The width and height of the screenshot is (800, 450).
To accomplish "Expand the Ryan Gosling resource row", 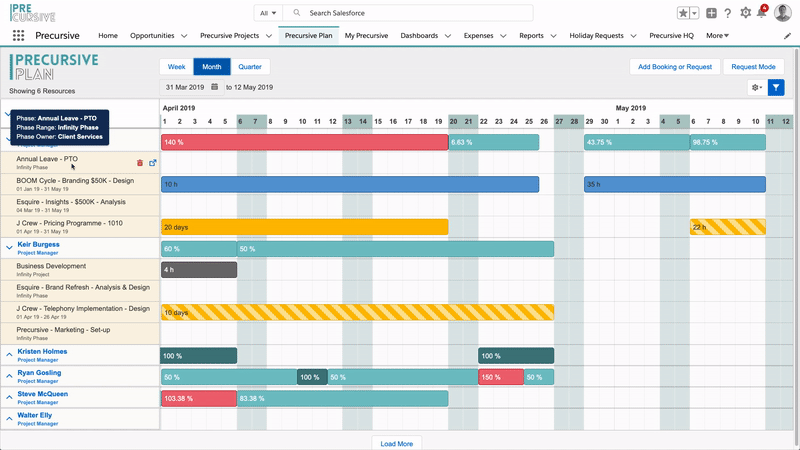I will point(9,376).
